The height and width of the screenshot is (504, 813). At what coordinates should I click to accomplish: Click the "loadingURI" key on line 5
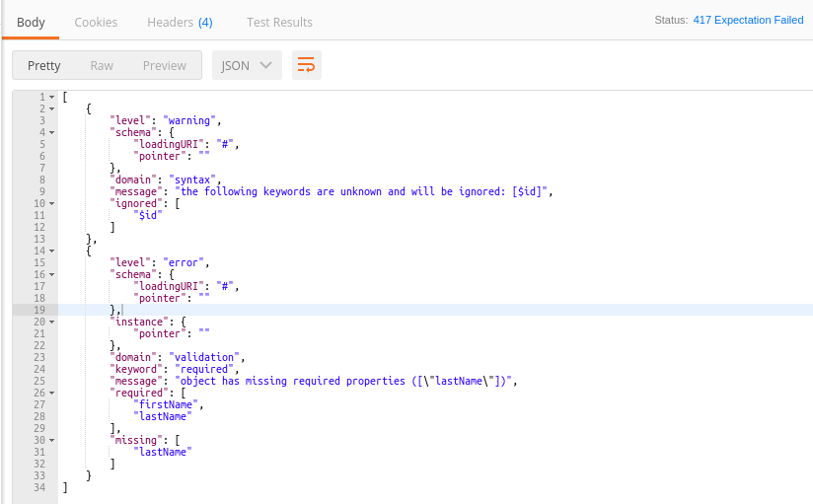(x=169, y=144)
